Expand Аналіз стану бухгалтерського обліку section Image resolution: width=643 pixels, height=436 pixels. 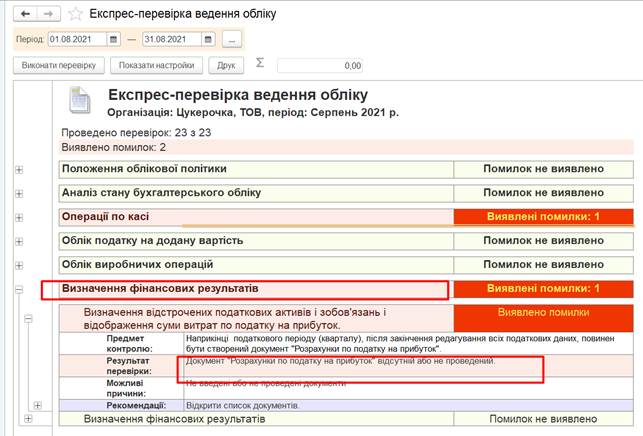[x=18, y=193]
